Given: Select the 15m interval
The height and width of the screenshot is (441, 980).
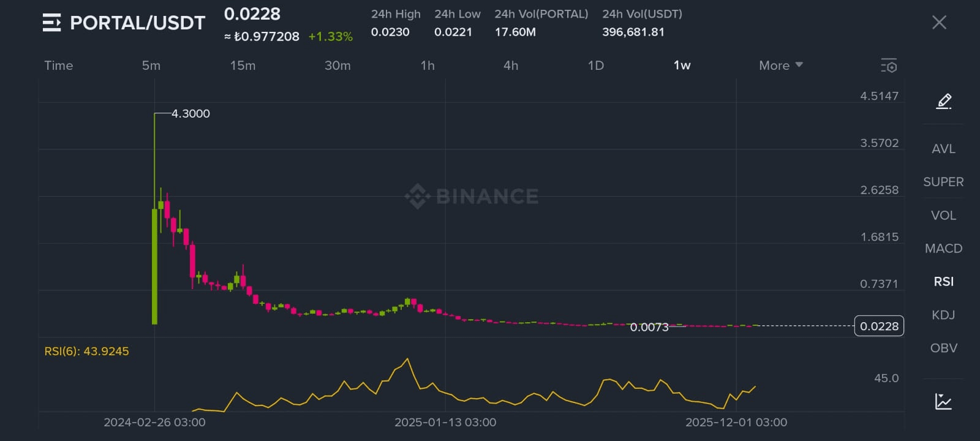Looking at the screenshot, I should tap(243, 66).
